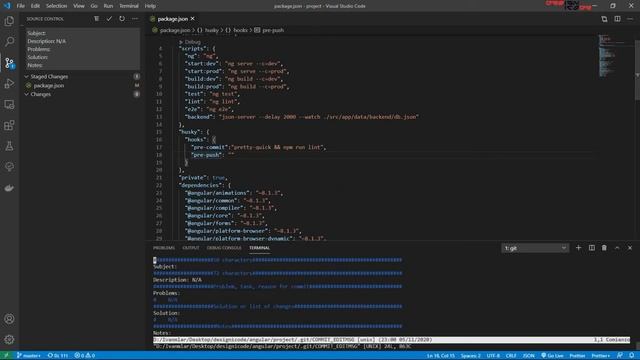Open Source Control more actions ellipsis
Image resolution: width=640 pixels, height=360 pixels.
click(135, 19)
